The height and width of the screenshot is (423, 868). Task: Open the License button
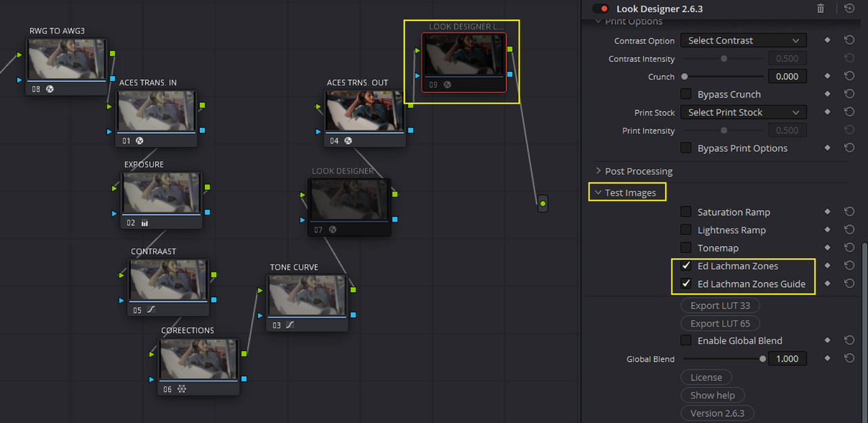coord(706,378)
